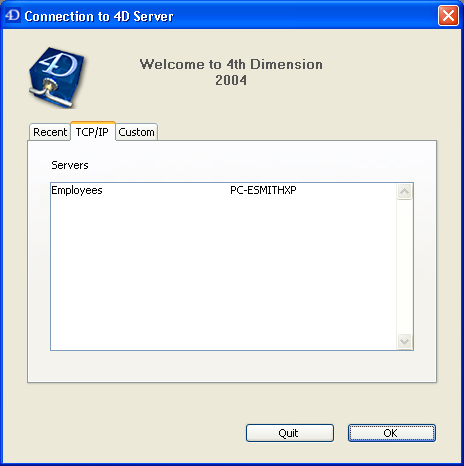Click the servers list scroll down arrow
The image size is (464, 466).
click(x=405, y=341)
